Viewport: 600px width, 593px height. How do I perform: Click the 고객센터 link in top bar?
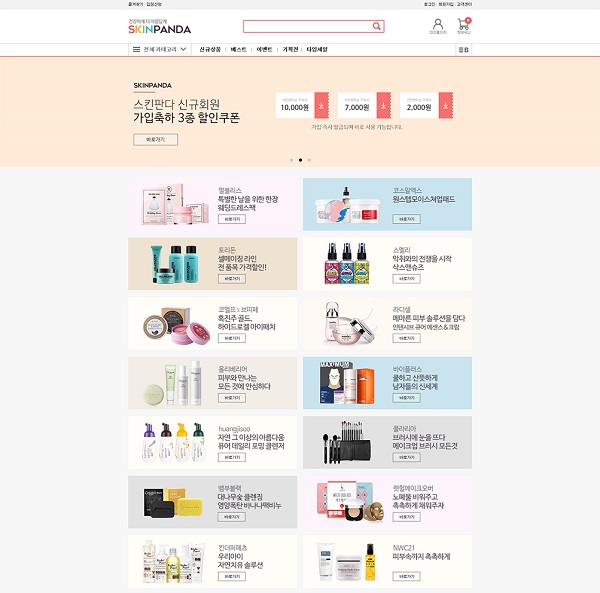[464, 4]
